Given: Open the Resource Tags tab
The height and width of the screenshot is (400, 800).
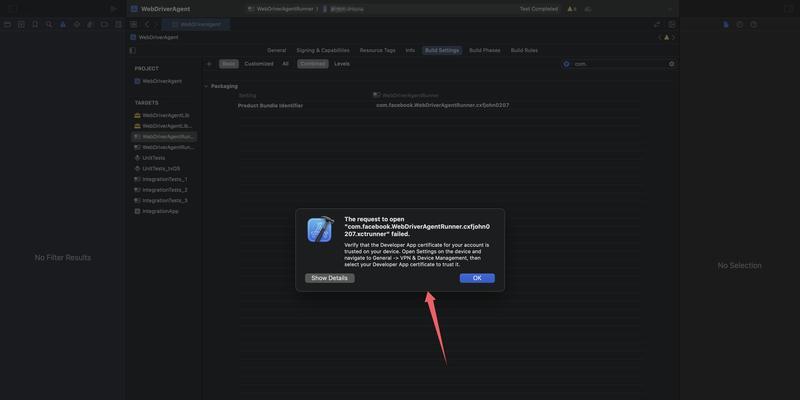Looking at the screenshot, I should pyautogui.click(x=378, y=51).
